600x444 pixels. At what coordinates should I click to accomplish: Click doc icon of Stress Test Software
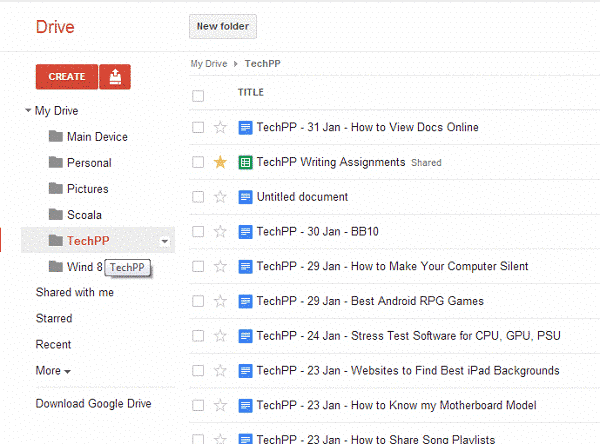tap(245, 336)
